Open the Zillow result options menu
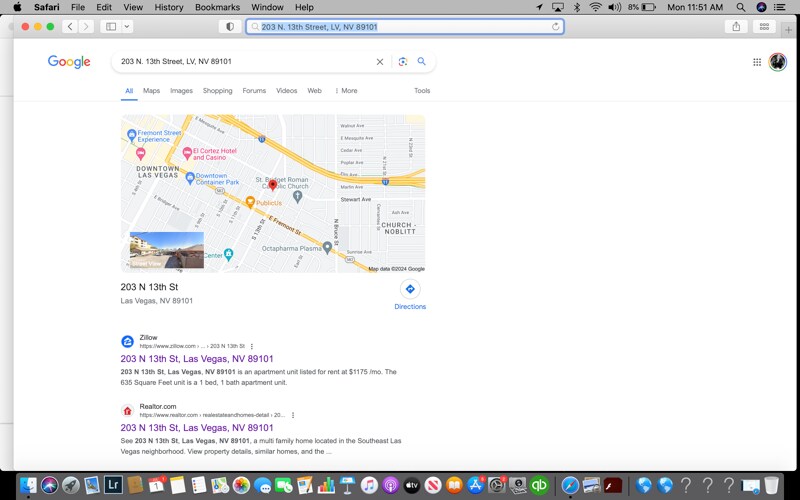This screenshot has width=800, height=500. coord(252,346)
